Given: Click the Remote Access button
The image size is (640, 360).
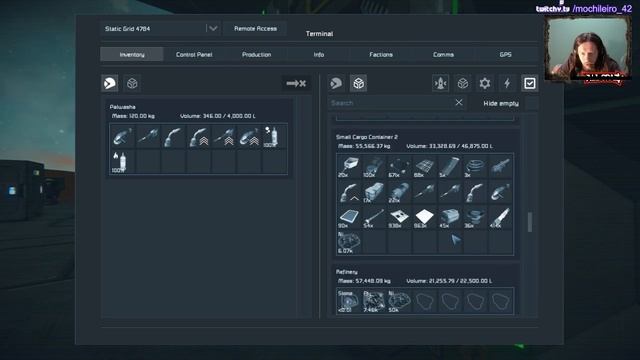Looking at the screenshot, I should point(255,29).
